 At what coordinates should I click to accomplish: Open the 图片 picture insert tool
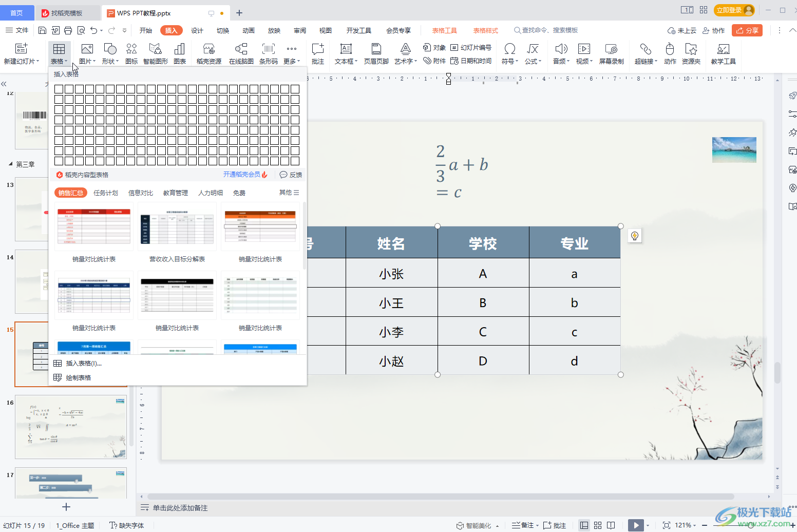tap(87, 53)
